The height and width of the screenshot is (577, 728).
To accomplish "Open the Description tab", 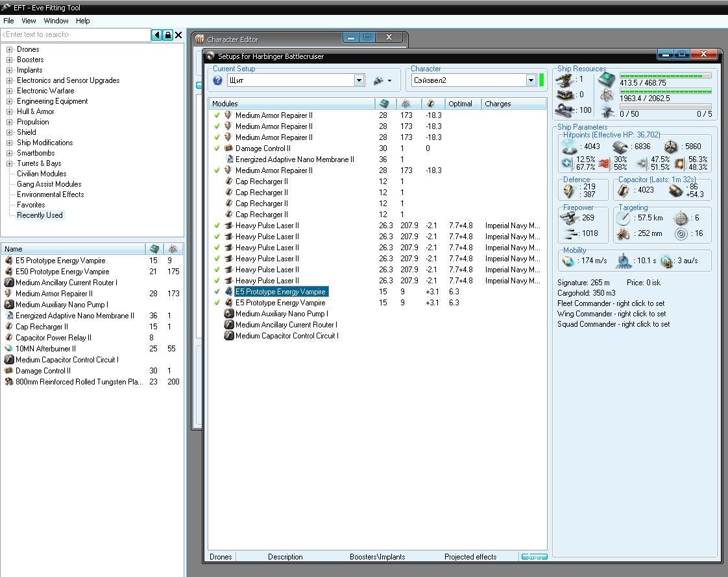I will pos(285,557).
